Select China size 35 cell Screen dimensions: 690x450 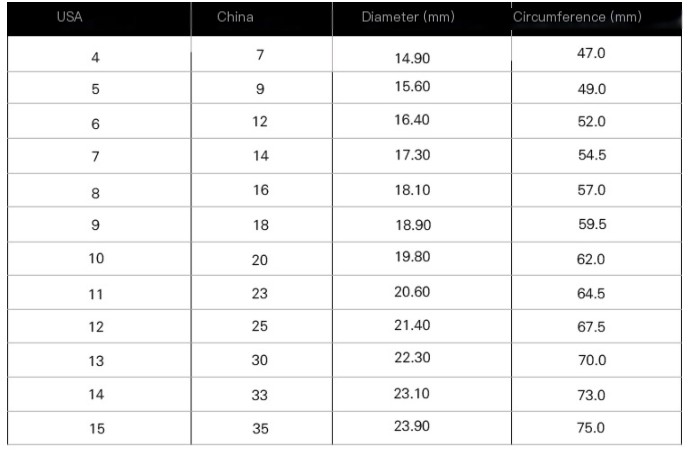pyautogui.click(x=261, y=428)
